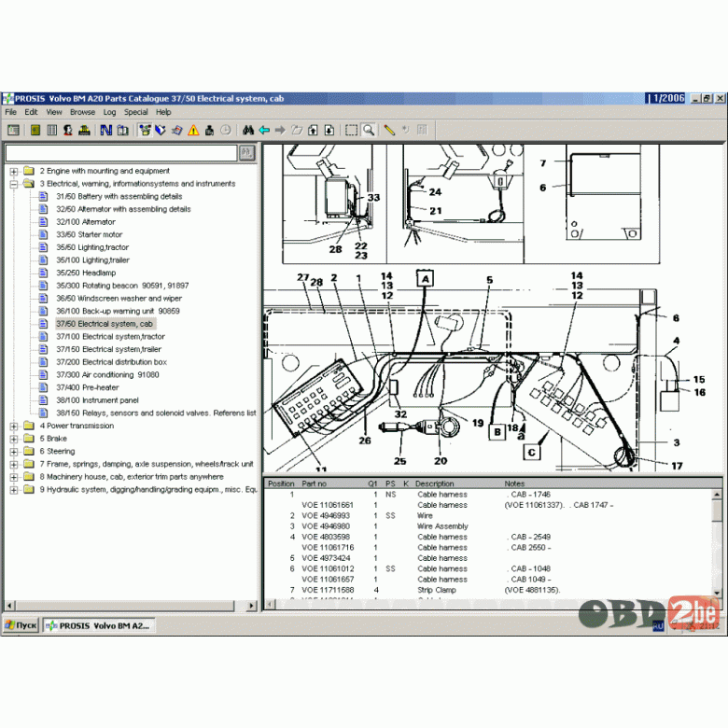Image resolution: width=728 pixels, height=728 pixels.
Task: Collapse the 3 Electrical, warning folder
Action: pos(14,184)
